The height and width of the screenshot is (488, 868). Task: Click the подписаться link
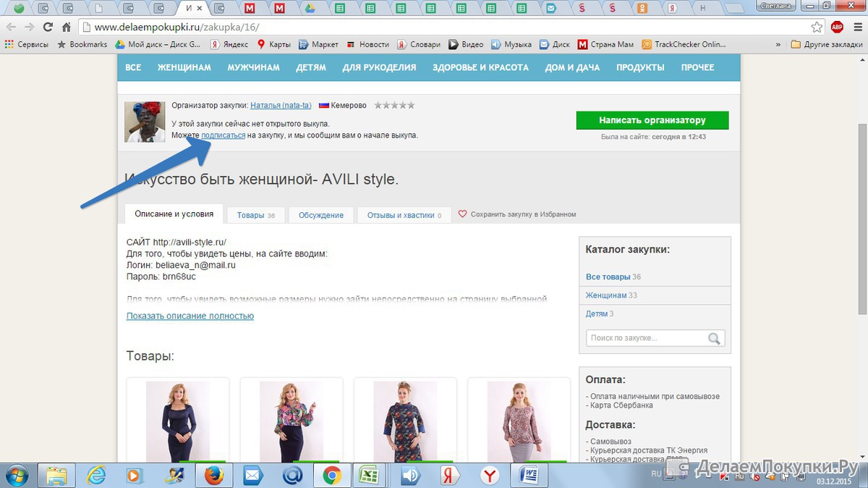(x=223, y=135)
